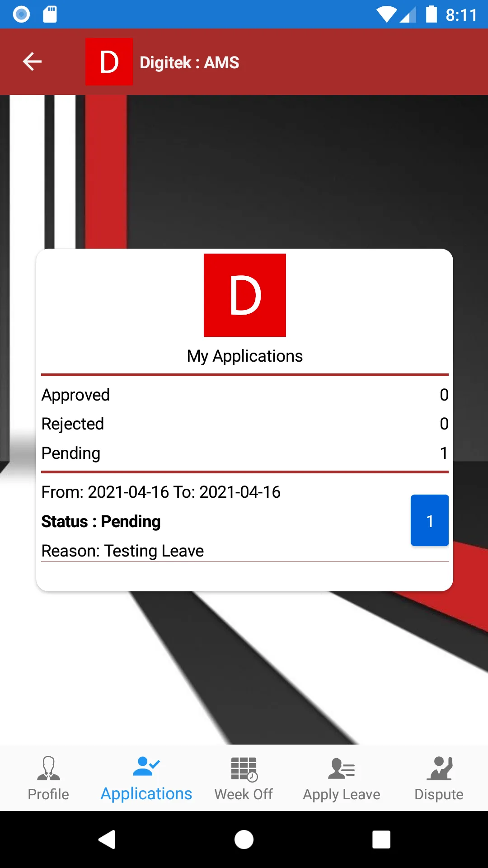The width and height of the screenshot is (488, 868).
Task: Select the Applications tab
Action: click(146, 778)
